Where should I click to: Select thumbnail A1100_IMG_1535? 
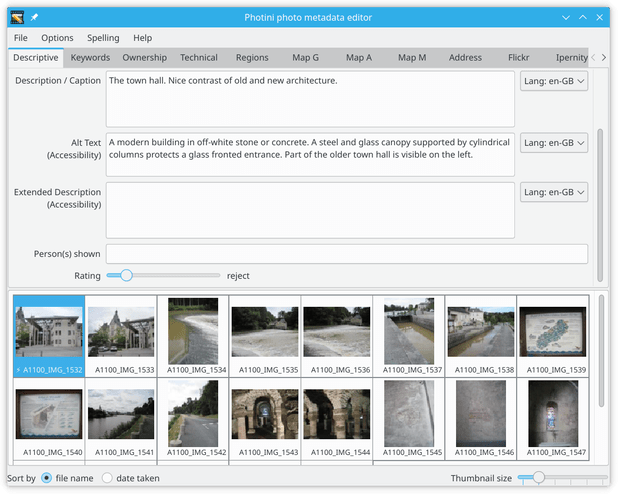(265, 336)
